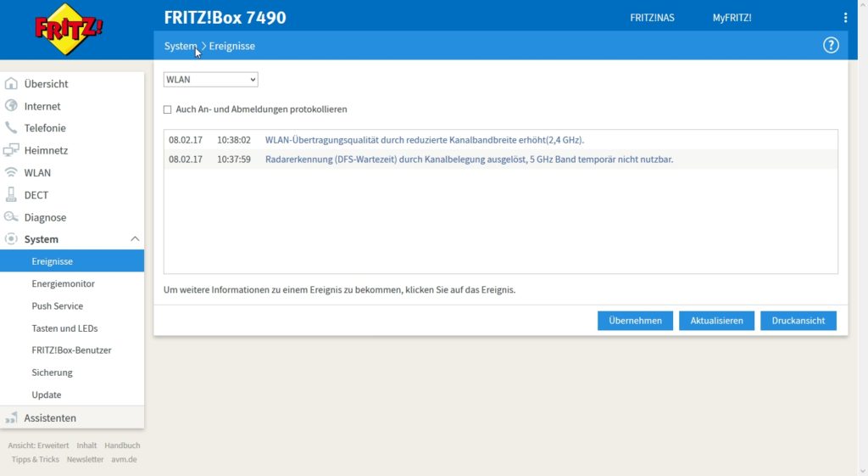Open the three-dot menu in header
The width and height of the screenshot is (868, 476).
(845, 18)
